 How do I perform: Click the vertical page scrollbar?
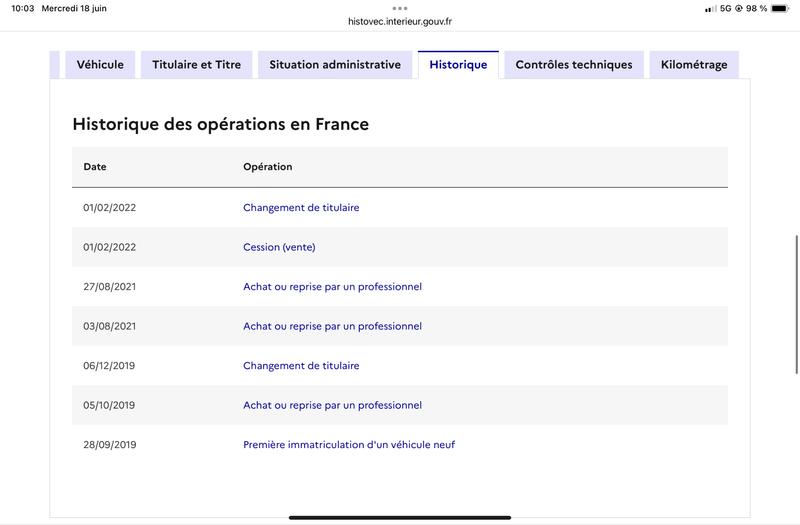(x=796, y=305)
